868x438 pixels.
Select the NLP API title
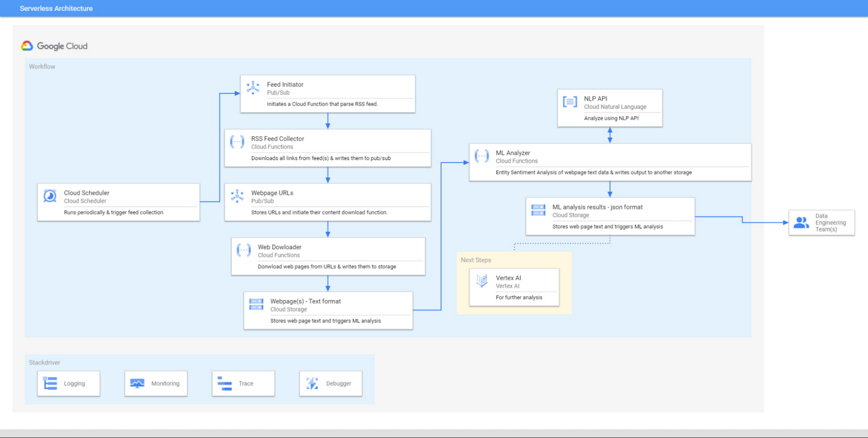[595, 99]
